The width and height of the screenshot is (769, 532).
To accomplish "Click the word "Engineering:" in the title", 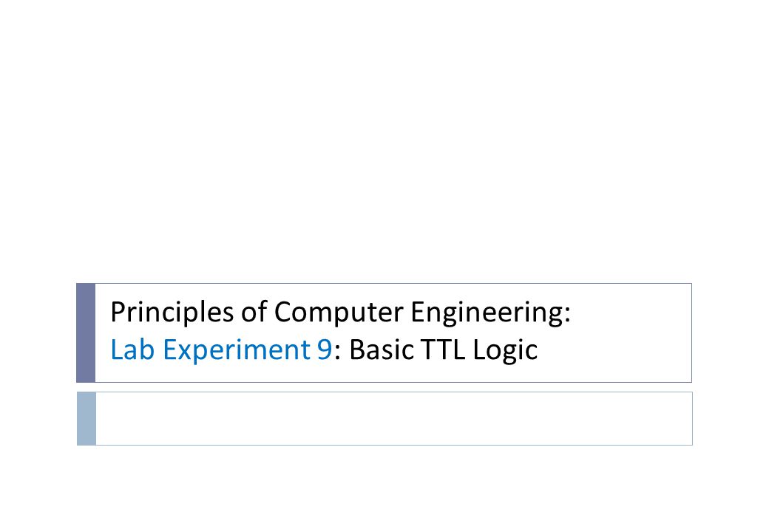I will click(x=490, y=312).
